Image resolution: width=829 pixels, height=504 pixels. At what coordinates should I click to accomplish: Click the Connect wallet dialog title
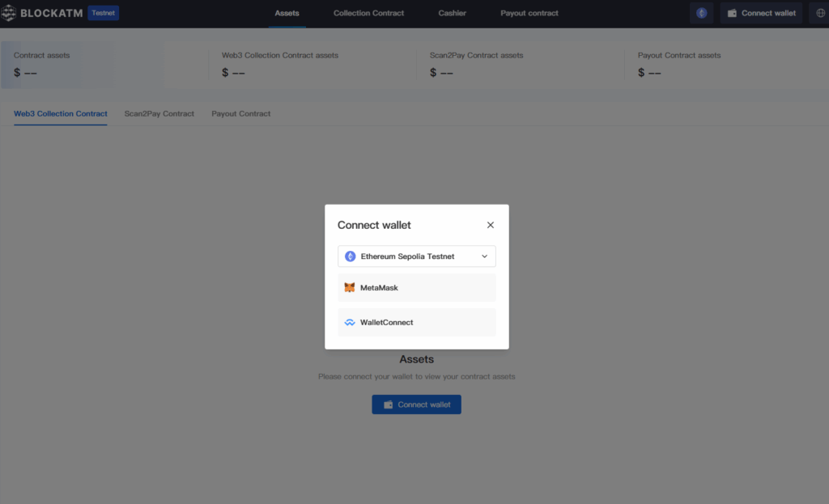[374, 225]
